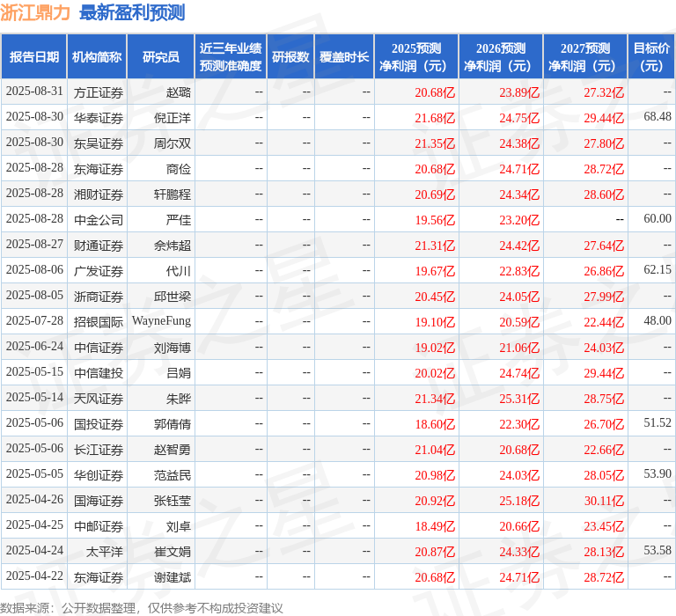676x616 pixels.
Task: Select the 中信证券 institution cell
Action: [x=99, y=348]
